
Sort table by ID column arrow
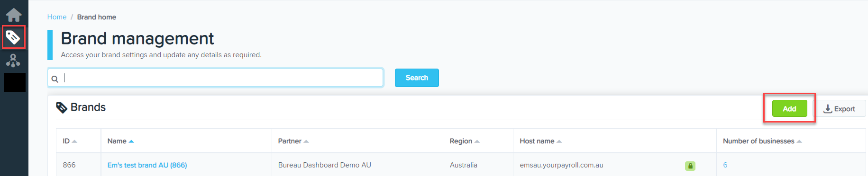[x=74, y=141]
